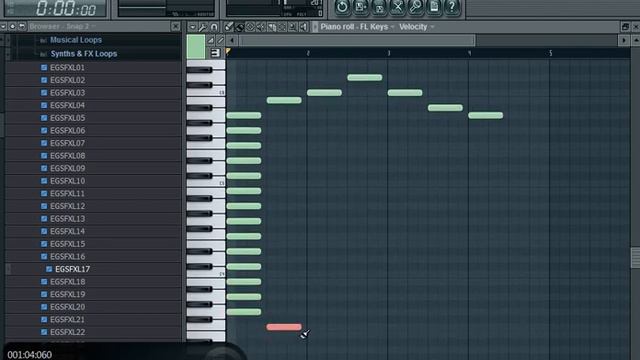Open the piano roll options menu arrow

pos(192,27)
